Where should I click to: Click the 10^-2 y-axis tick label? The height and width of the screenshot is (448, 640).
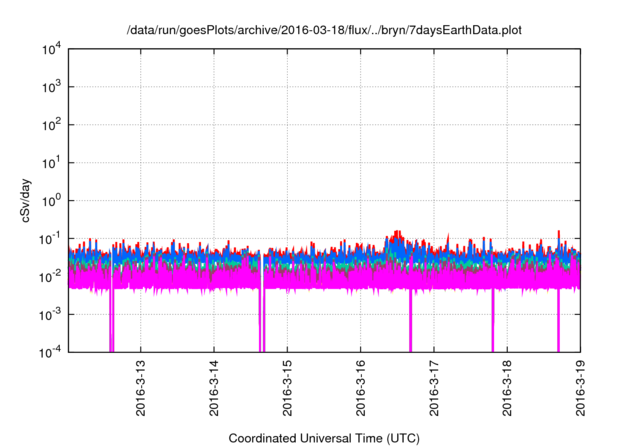pos(50,277)
